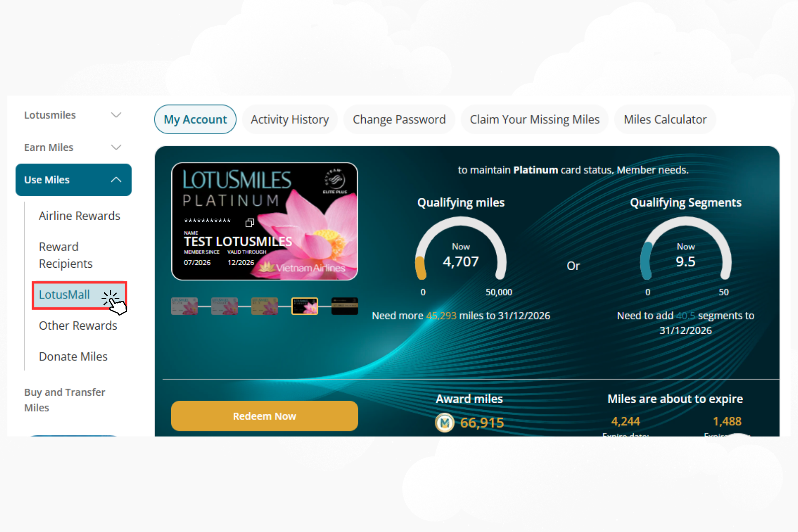Image resolution: width=798 pixels, height=532 pixels.
Task: Open Airline Rewards in sidebar
Action: 79,216
